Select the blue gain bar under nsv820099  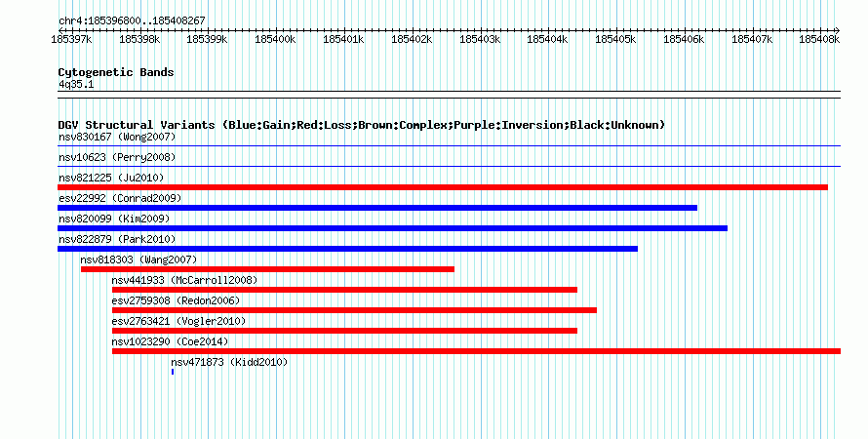pos(392,228)
